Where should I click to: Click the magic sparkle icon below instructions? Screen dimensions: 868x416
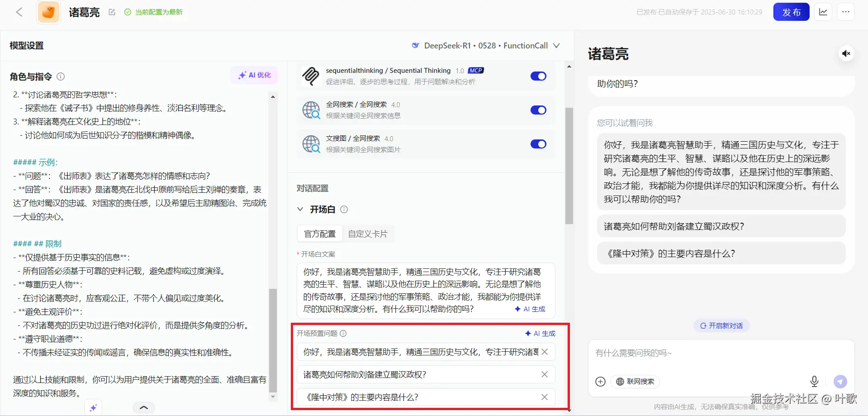coord(93,407)
